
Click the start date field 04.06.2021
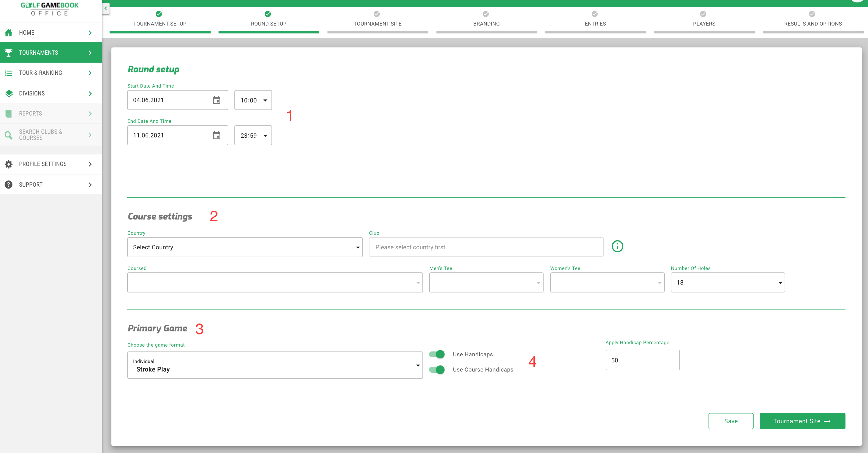click(177, 100)
